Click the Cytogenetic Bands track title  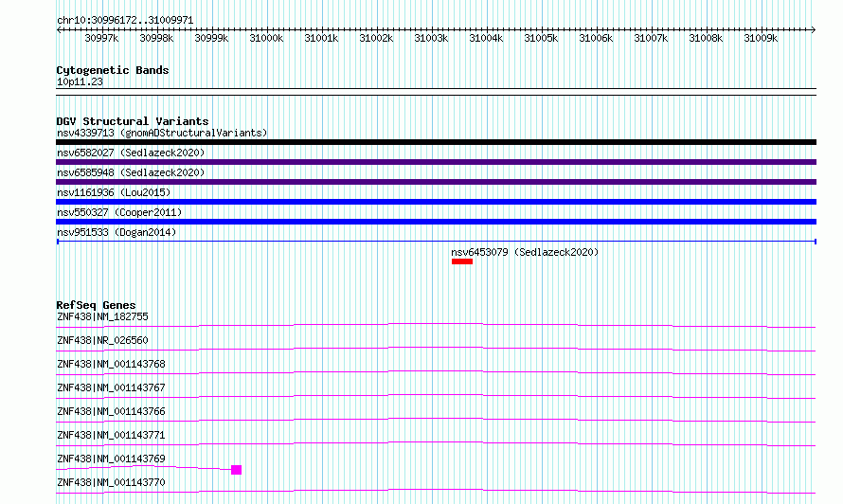[x=113, y=70]
